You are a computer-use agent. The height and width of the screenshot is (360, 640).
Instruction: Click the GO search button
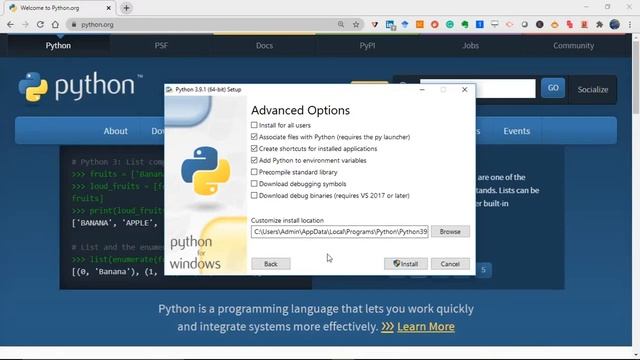click(x=553, y=88)
